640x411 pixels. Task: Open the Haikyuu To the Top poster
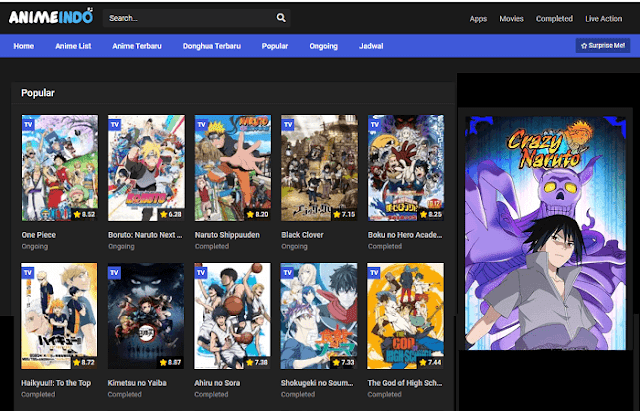coord(59,316)
